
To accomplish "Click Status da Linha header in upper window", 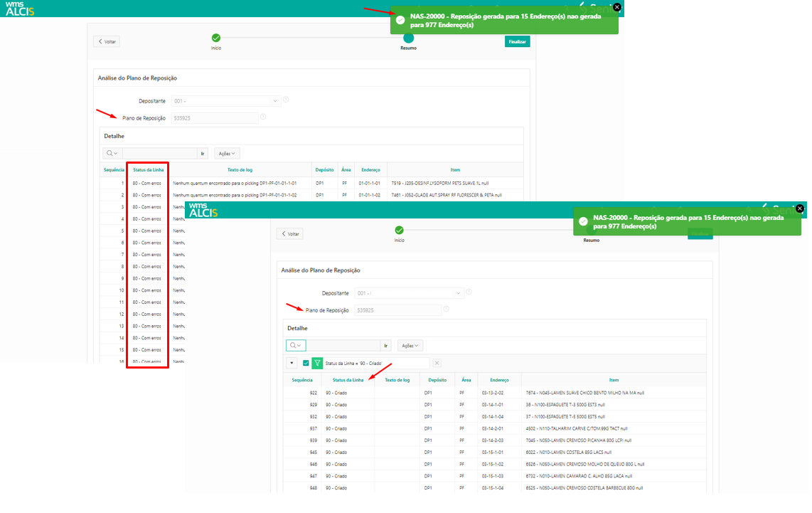I will pyautogui.click(x=148, y=170).
